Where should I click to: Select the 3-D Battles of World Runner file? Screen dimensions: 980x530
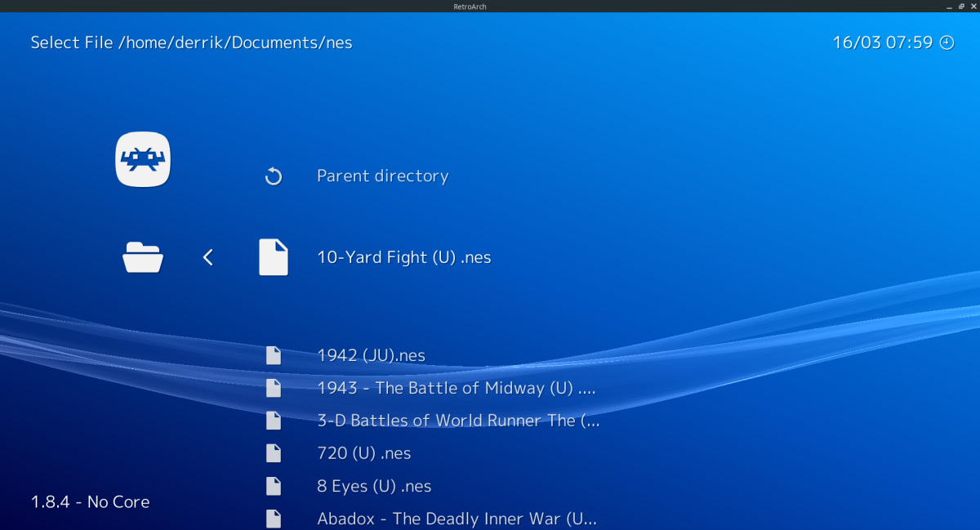(458, 421)
